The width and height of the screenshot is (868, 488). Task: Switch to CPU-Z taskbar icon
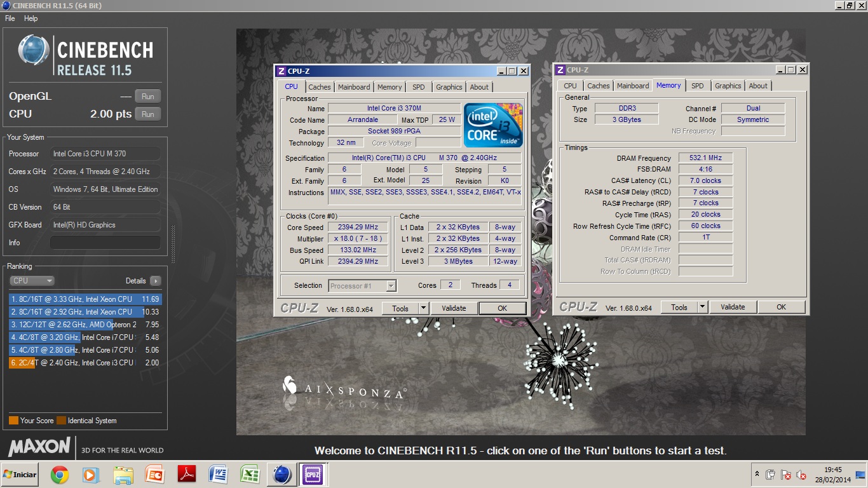coord(313,475)
